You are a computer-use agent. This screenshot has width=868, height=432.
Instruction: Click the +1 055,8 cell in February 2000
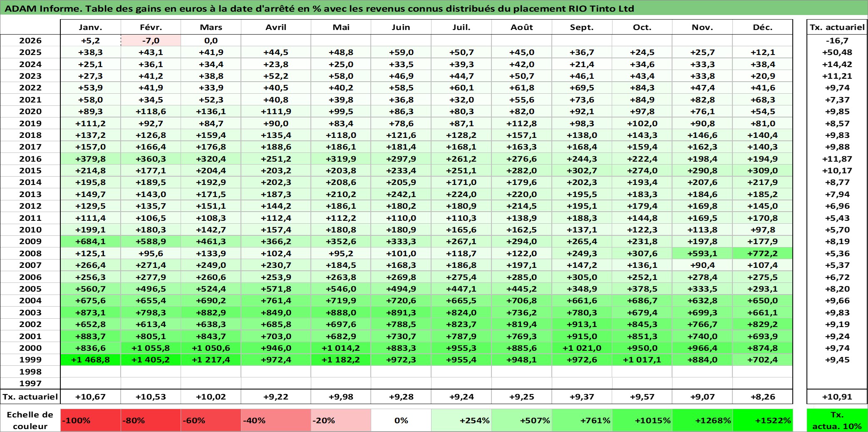click(151, 348)
